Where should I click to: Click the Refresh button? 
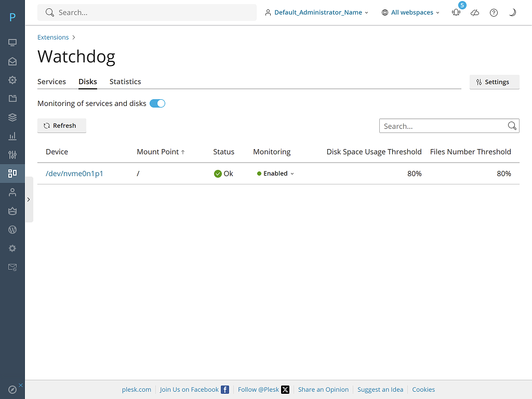61,126
